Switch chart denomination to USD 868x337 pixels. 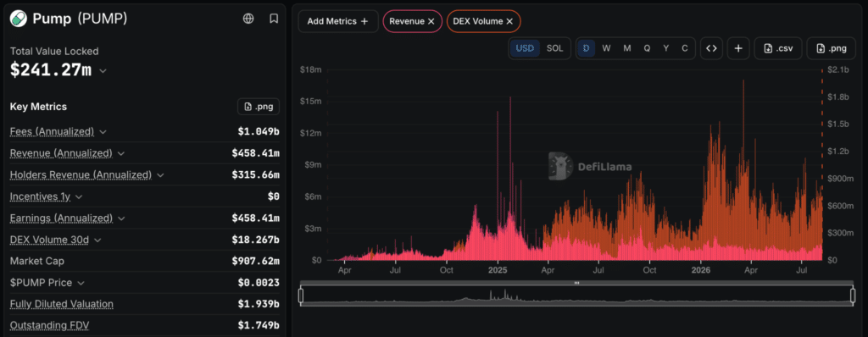click(525, 48)
